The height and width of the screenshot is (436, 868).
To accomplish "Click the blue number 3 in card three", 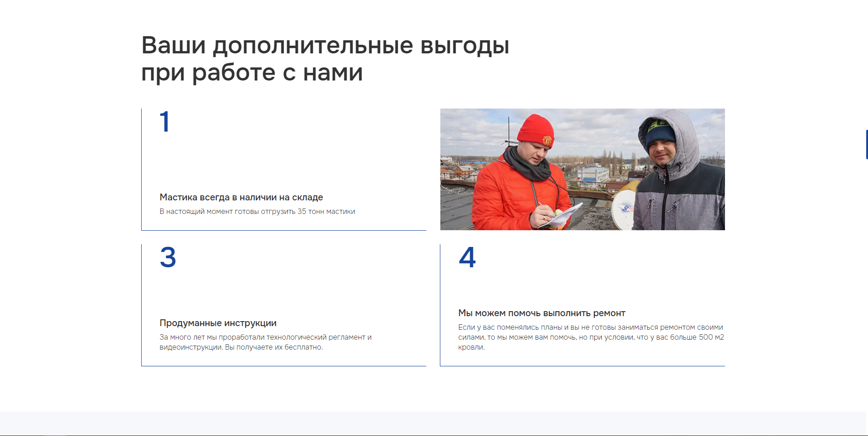I will click(x=168, y=257).
